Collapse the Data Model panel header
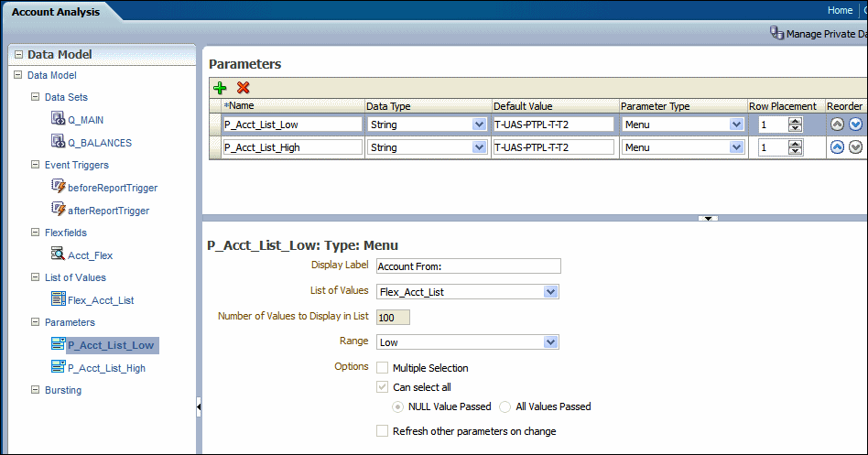 [18, 54]
